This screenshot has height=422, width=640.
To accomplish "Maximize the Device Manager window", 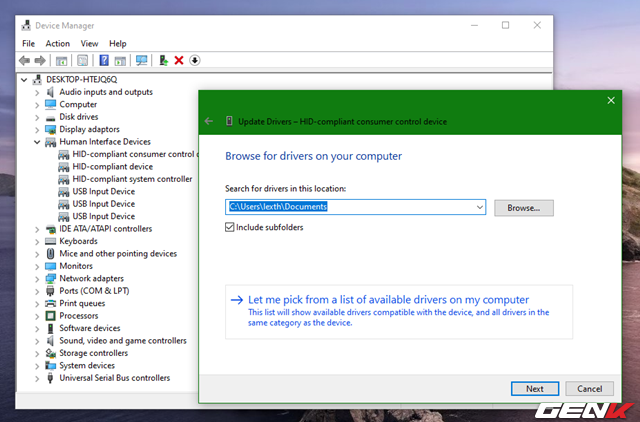I will tap(505, 25).
